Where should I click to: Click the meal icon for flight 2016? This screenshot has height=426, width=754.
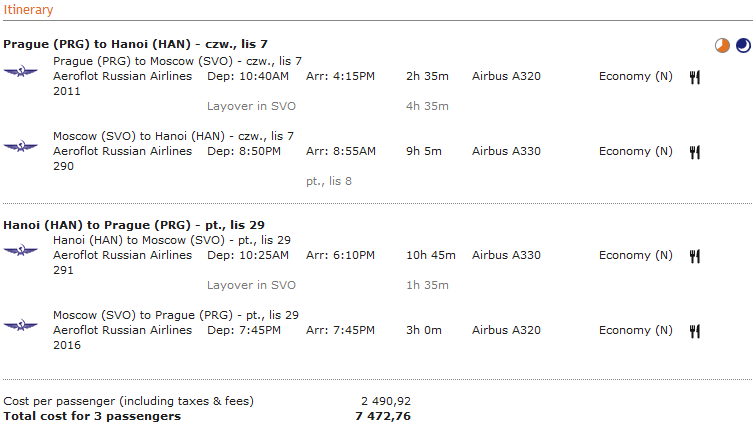694,331
